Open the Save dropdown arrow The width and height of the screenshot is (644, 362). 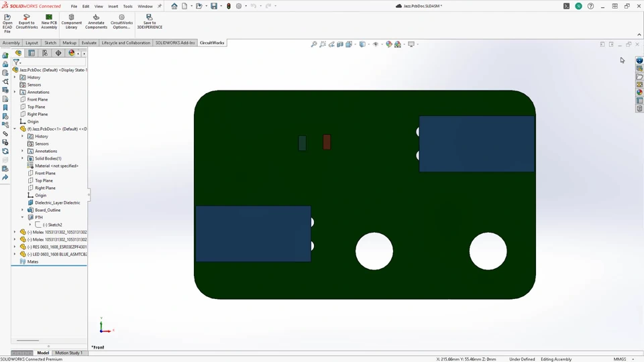[x=221, y=6]
